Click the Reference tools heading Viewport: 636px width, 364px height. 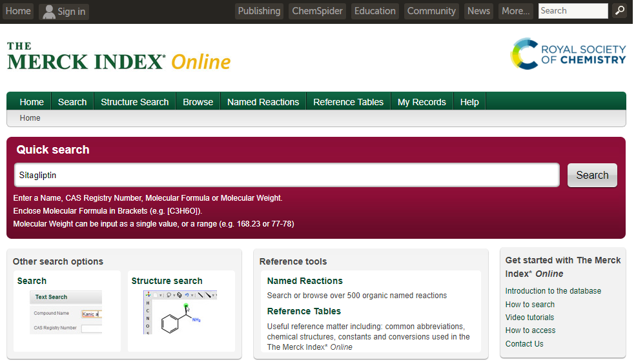tap(293, 261)
